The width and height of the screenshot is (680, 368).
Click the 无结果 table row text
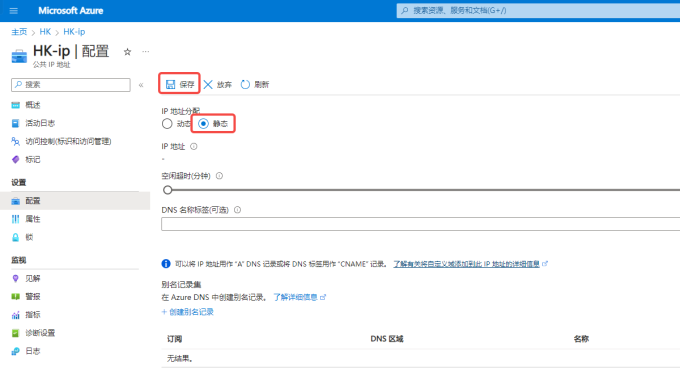click(x=180, y=359)
